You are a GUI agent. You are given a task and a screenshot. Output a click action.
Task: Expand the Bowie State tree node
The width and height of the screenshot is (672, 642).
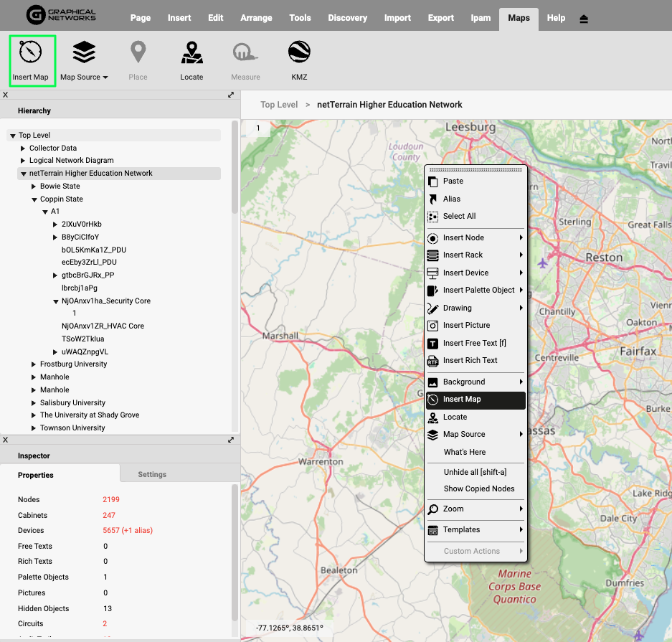click(34, 187)
